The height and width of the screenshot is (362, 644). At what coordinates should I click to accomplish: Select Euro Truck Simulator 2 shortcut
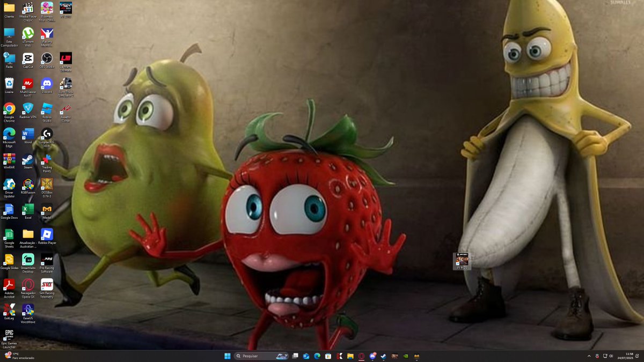[65, 87]
